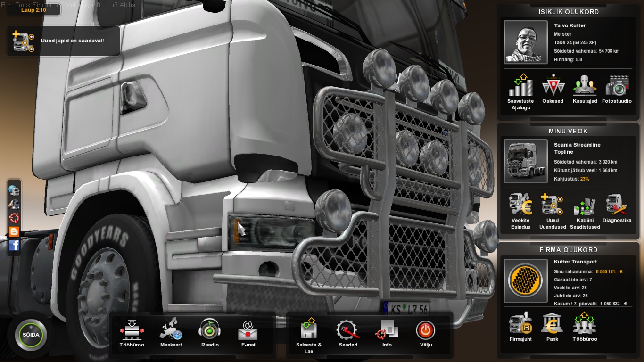
Task: Open the Blogger link in sidebar
Action: [14, 231]
